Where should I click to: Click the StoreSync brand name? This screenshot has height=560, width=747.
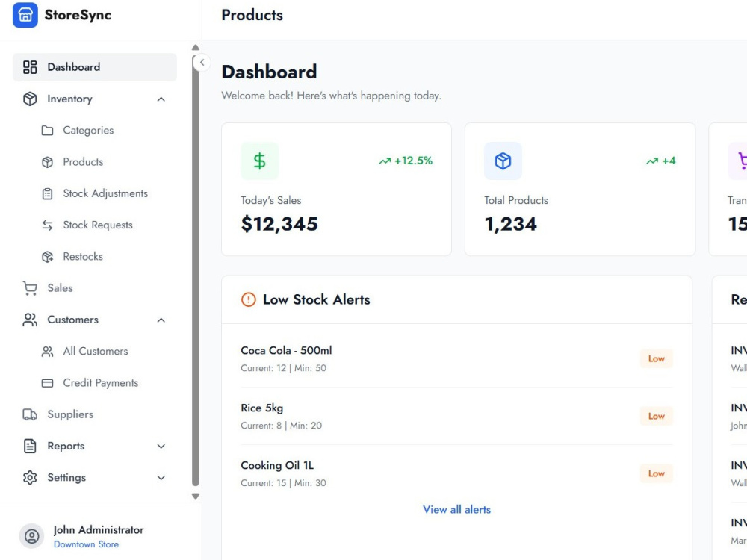tap(78, 15)
